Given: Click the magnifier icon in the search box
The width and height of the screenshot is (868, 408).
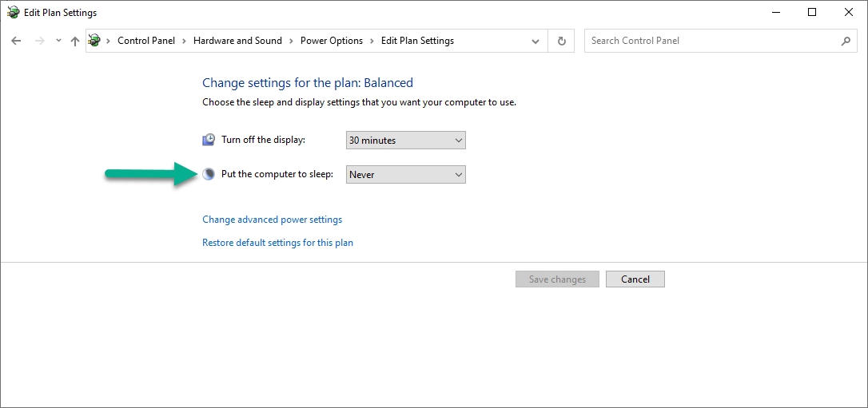Looking at the screenshot, I should 846,41.
